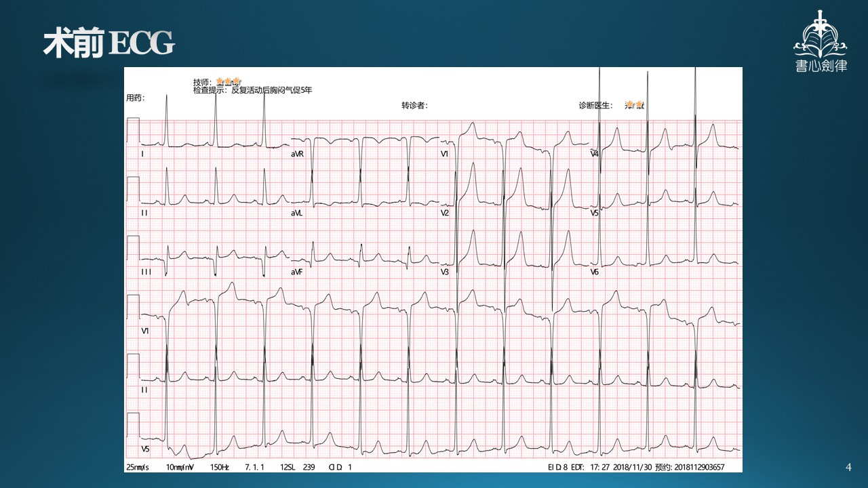Click the 用药 label

tap(135, 98)
